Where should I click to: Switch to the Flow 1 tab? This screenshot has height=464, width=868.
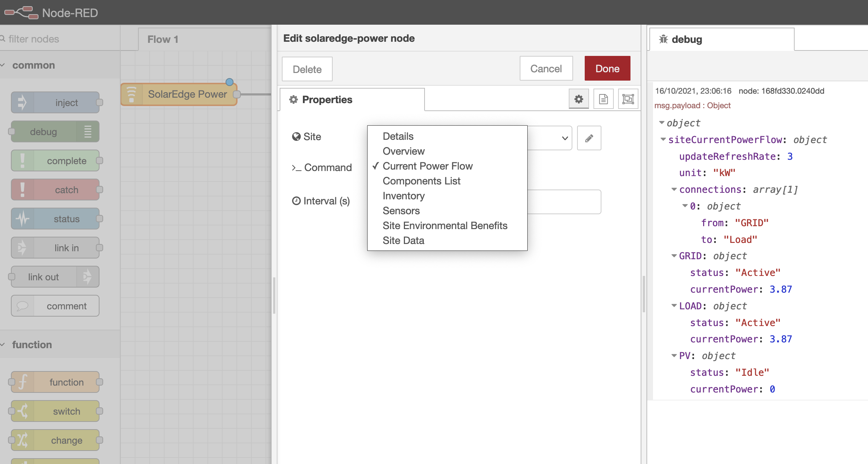163,39
